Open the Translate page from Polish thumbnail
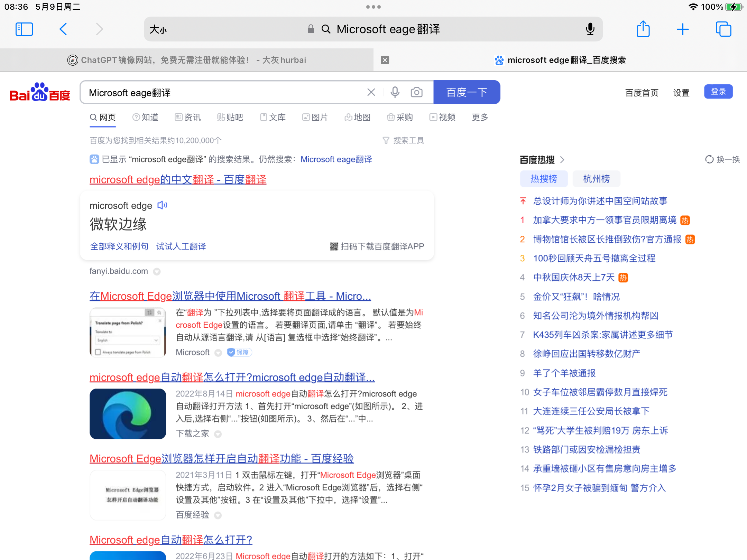Screen dimensions: 747x560 [x=128, y=332]
